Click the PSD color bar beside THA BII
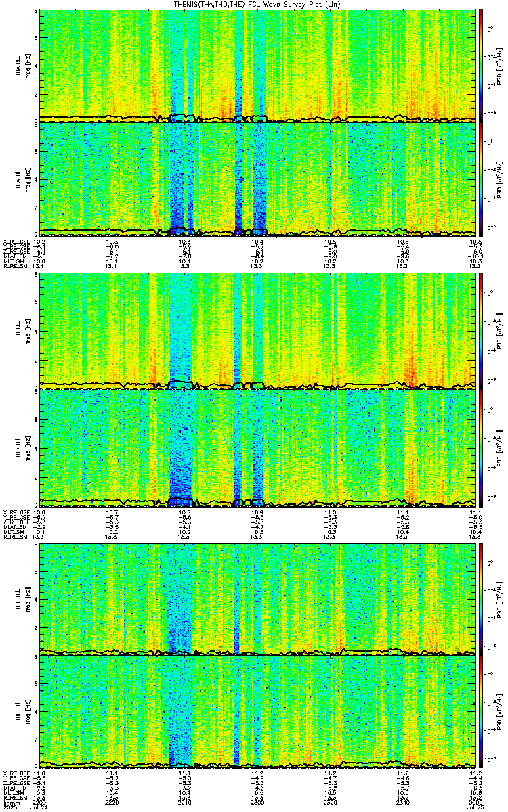Viewport: 508px width, 812px height. [x=481, y=178]
